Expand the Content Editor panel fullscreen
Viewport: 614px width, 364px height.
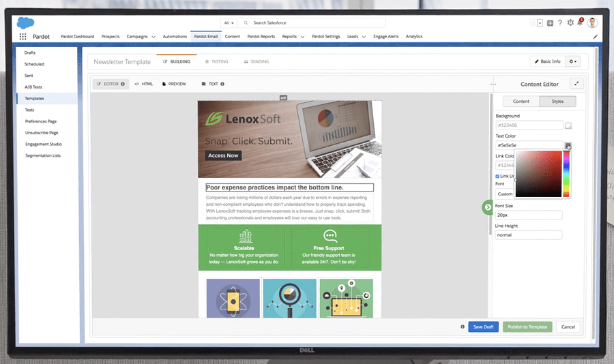(577, 84)
